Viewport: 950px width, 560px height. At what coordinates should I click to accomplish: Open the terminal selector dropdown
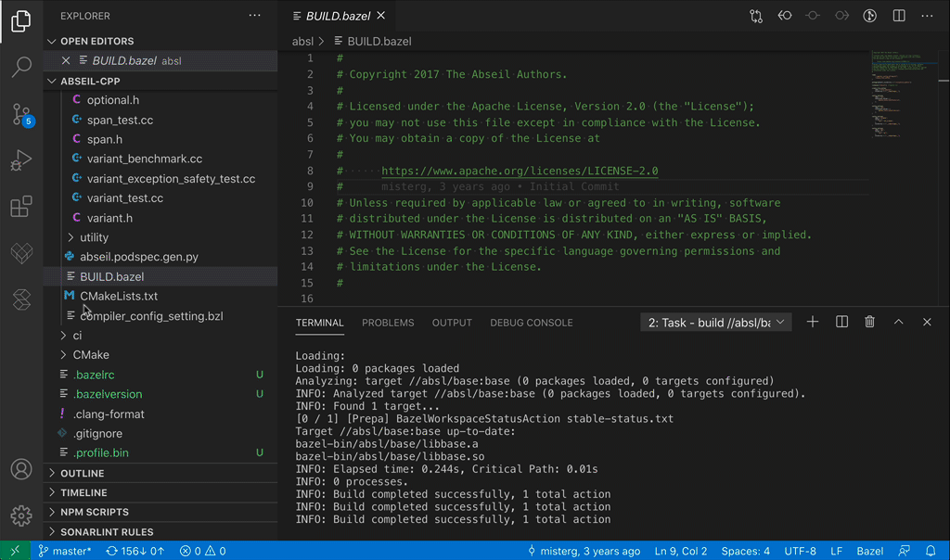[715, 323]
